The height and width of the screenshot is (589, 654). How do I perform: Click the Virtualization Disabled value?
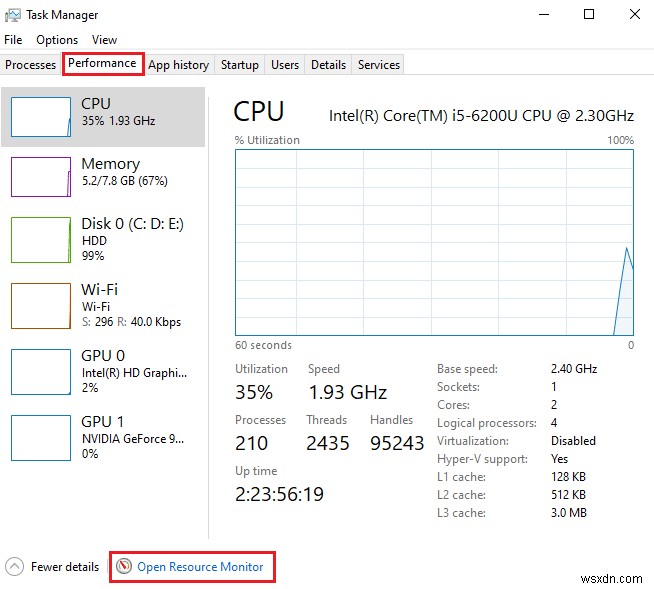coord(573,440)
